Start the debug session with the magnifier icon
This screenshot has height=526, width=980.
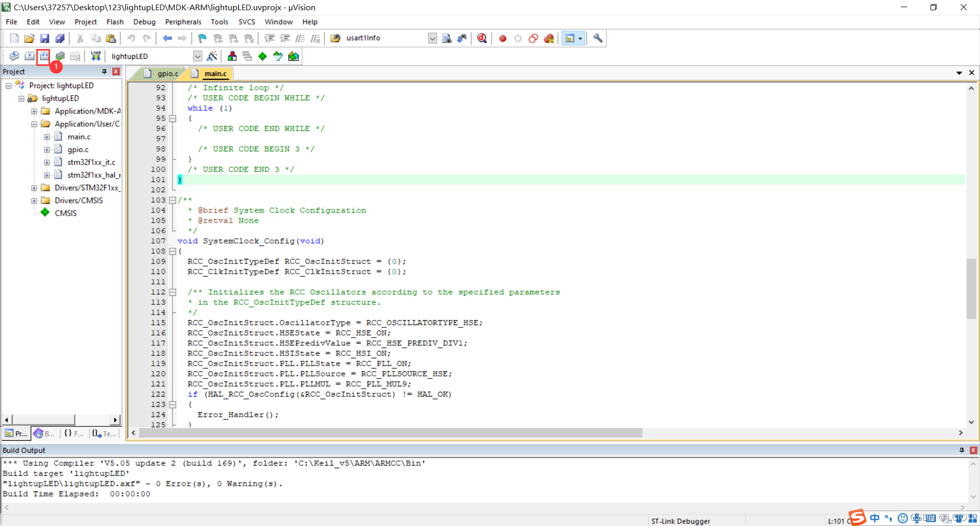(x=482, y=38)
